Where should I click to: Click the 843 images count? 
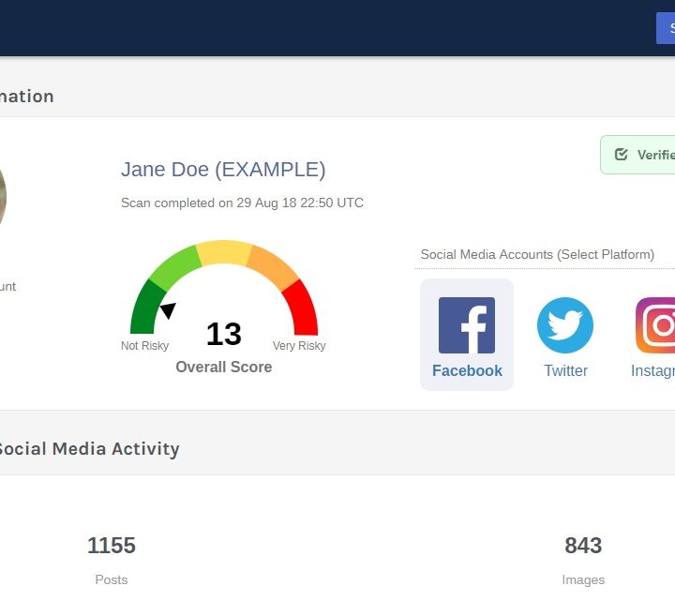point(583,546)
